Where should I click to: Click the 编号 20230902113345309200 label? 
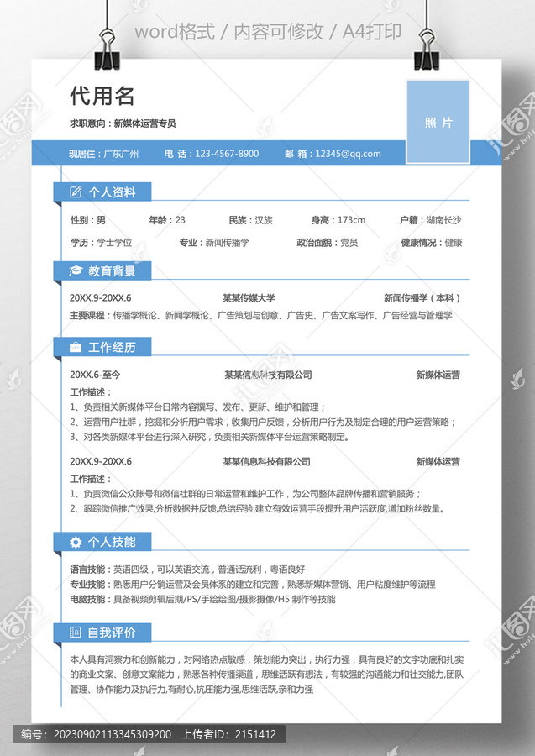[97, 734]
